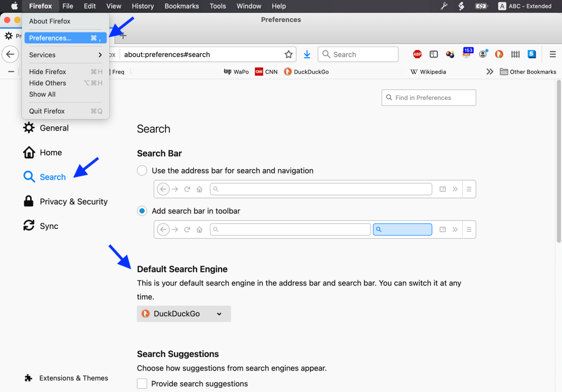Viewport: 562px width, 392px height.
Task: Open the Firefox hamburger menu
Action: coord(553,54)
